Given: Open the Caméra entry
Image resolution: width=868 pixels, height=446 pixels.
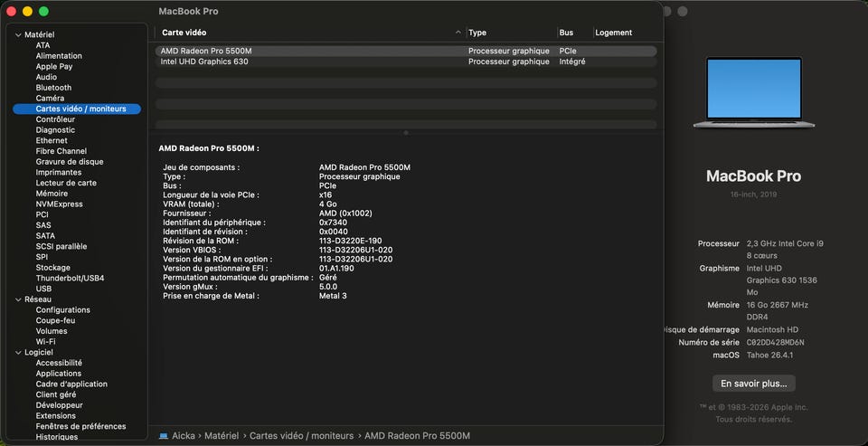Looking at the screenshot, I should point(50,98).
